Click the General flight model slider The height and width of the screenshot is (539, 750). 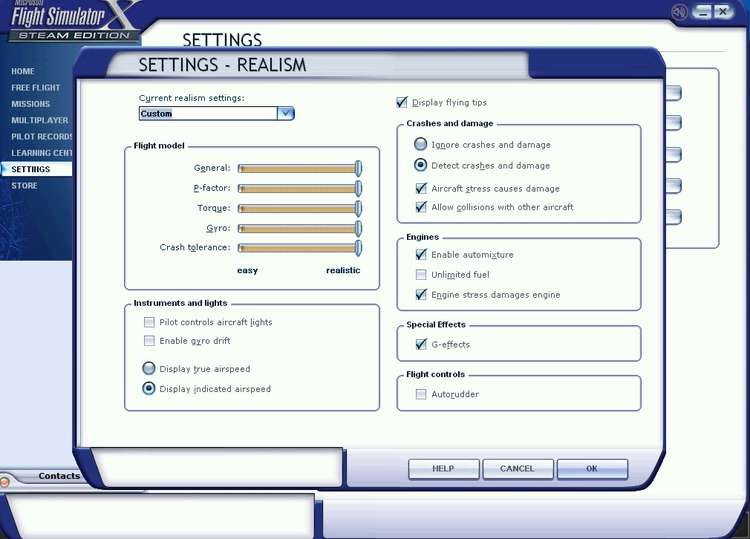[300, 168]
